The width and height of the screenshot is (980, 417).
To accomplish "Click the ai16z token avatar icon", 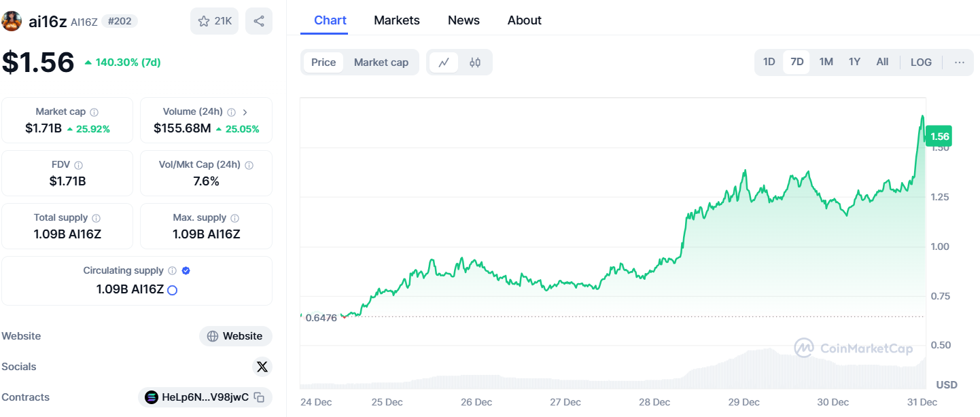I will pyautogui.click(x=12, y=21).
